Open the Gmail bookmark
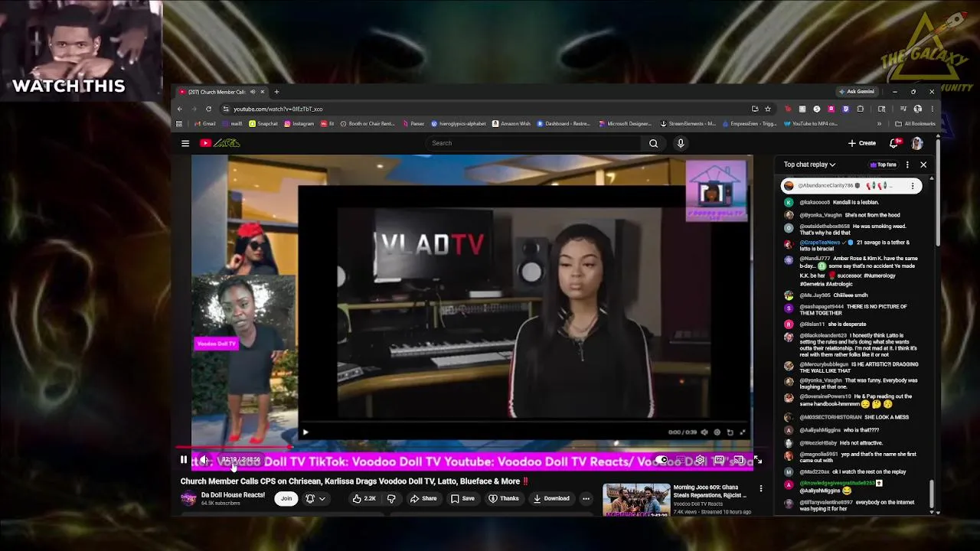Viewport: 980px width, 551px height. [205, 123]
